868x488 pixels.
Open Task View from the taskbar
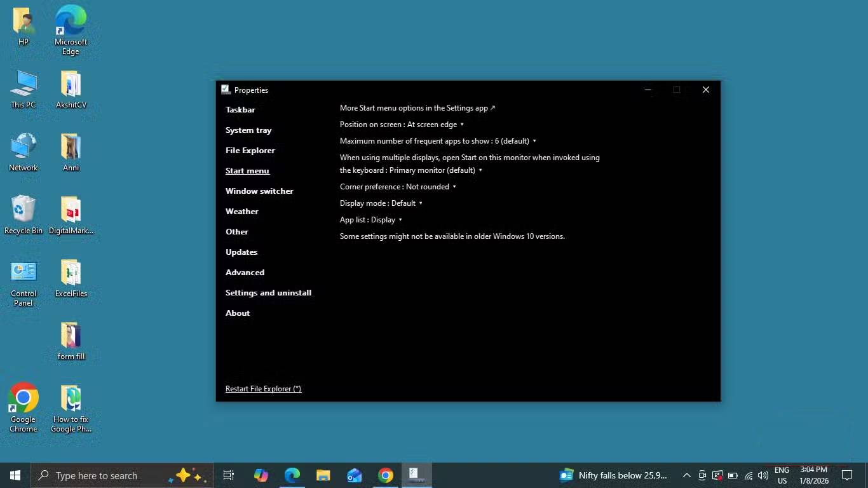(229, 475)
